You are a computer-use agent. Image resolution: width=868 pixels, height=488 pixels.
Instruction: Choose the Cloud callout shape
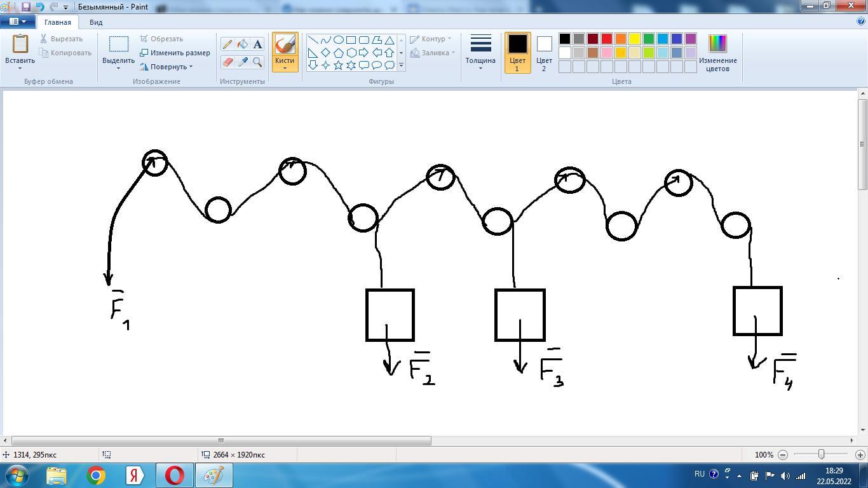point(389,65)
